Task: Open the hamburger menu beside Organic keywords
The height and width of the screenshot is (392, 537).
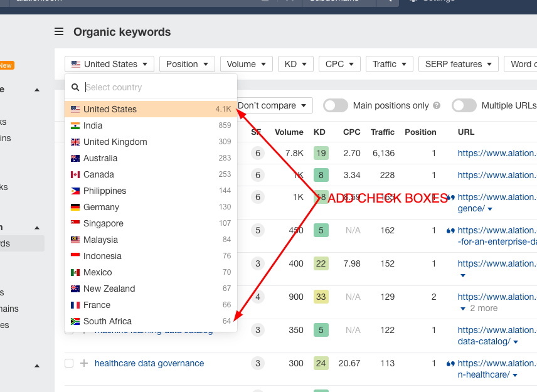Action: 59,32
